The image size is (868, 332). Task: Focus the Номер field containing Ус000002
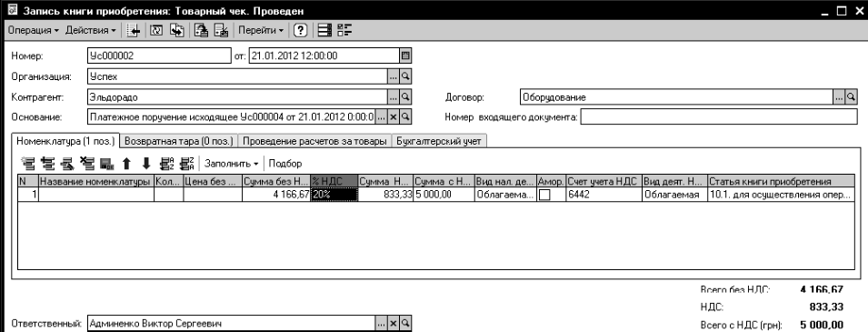tap(158, 55)
